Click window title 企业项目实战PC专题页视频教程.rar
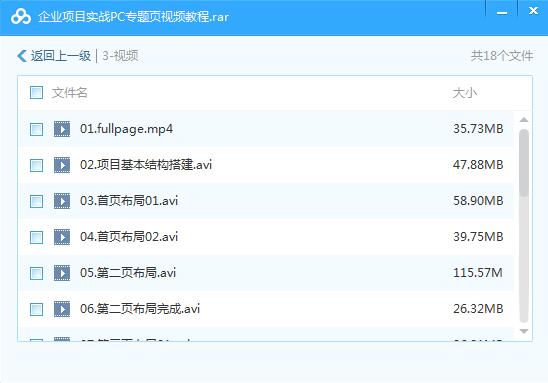The image size is (548, 383). [134, 17]
